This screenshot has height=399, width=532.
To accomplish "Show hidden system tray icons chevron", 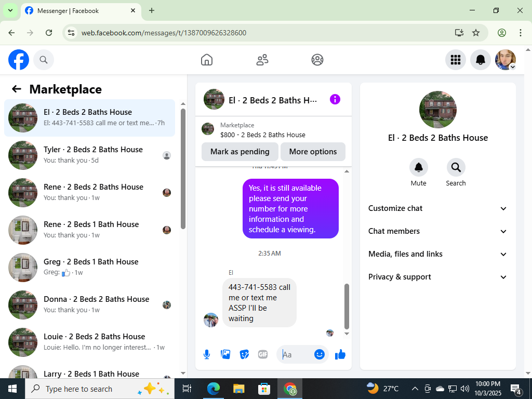I will 415,389.
